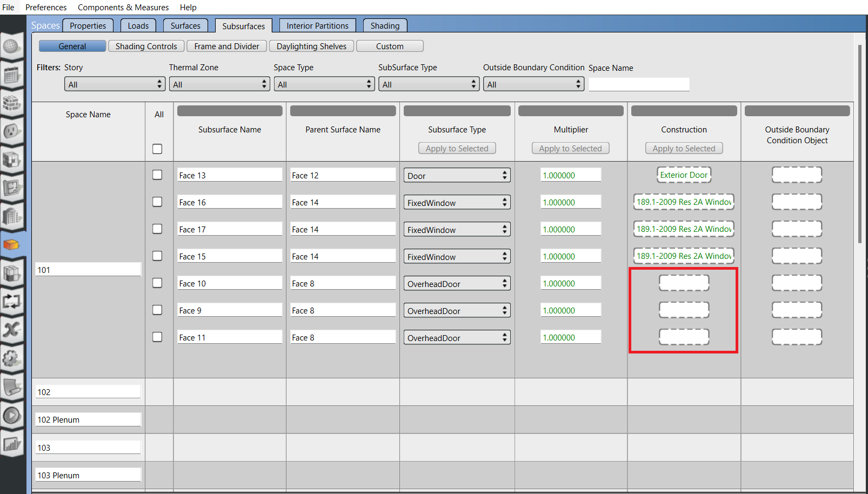This screenshot has height=494, width=868.
Task: Check the box for Face 16 row
Action: pyautogui.click(x=157, y=202)
